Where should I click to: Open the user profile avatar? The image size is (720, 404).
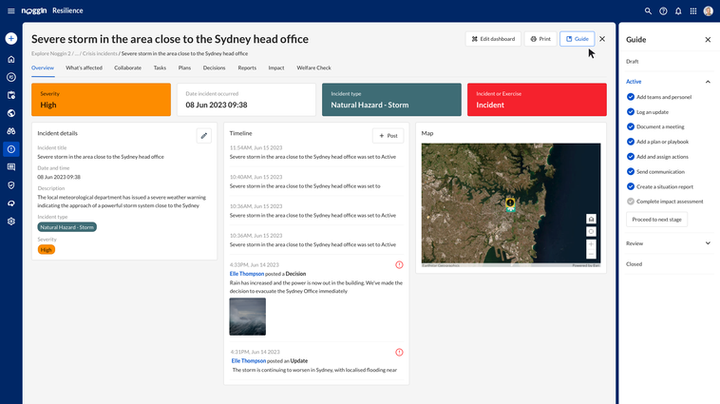click(x=708, y=11)
